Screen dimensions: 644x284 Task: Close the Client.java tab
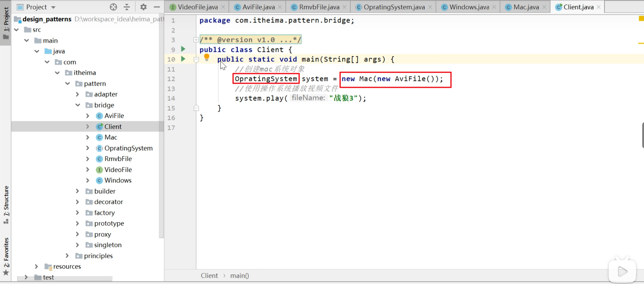(599, 7)
